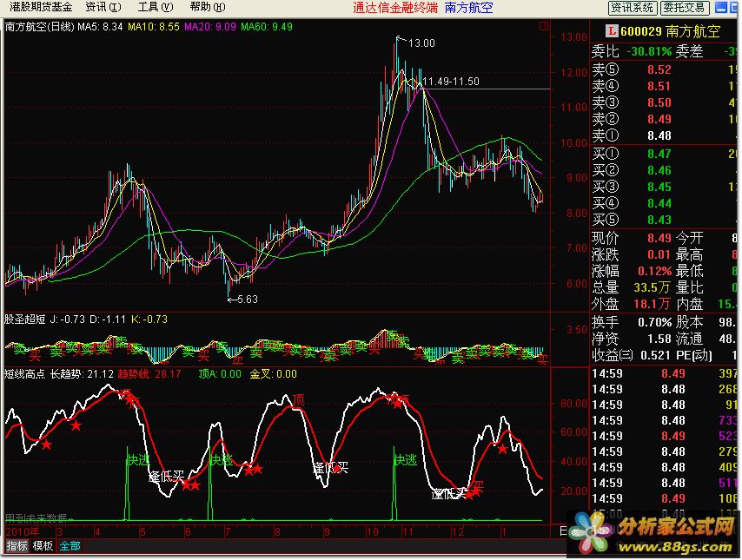Click the 收益(三) 0.521 value
This screenshot has height=560, width=742.
coord(655,355)
